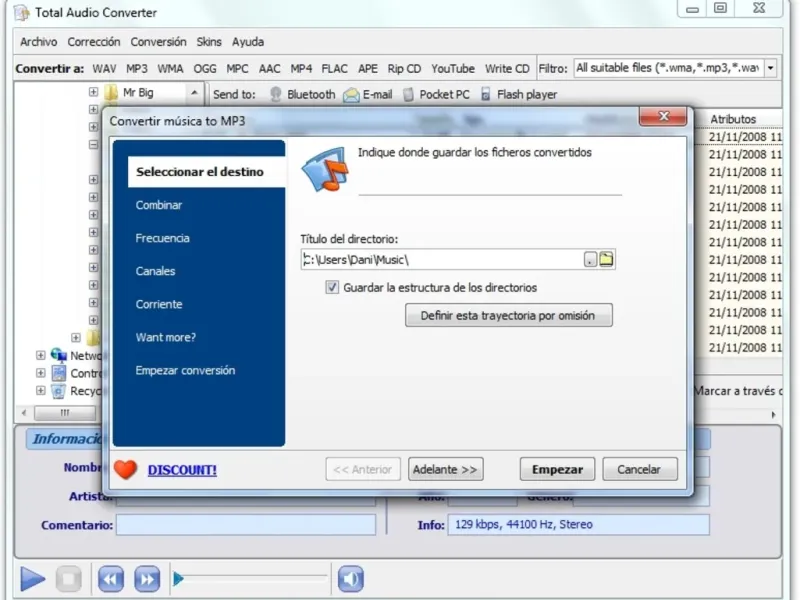The width and height of the screenshot is (800, 600).
Task: Select the Control Panel tree item
Action: pos(77,373)
